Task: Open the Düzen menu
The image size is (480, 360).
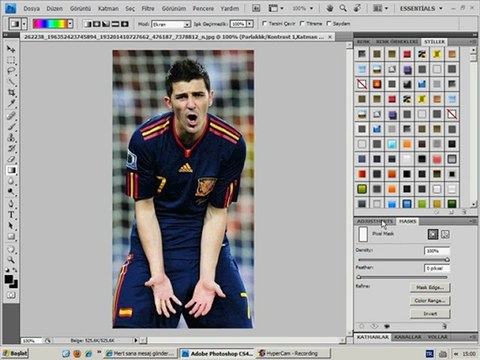Action: coord(55,9)
